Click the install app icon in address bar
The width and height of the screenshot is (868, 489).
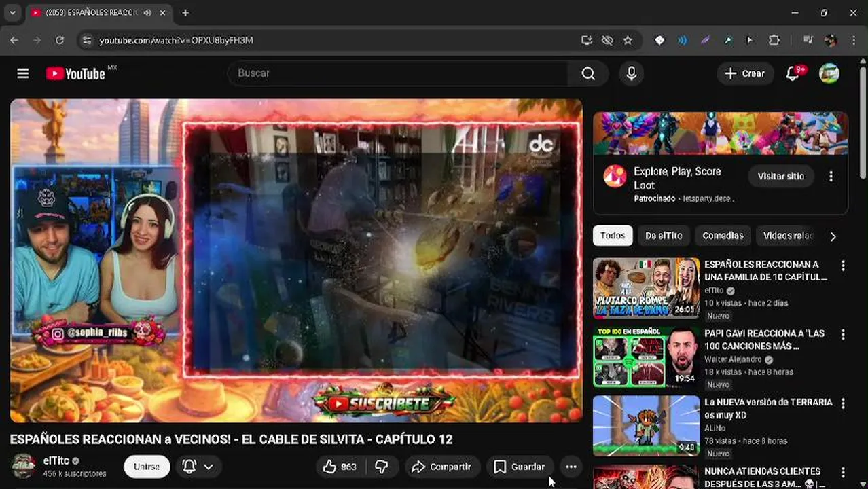[587, 40]
